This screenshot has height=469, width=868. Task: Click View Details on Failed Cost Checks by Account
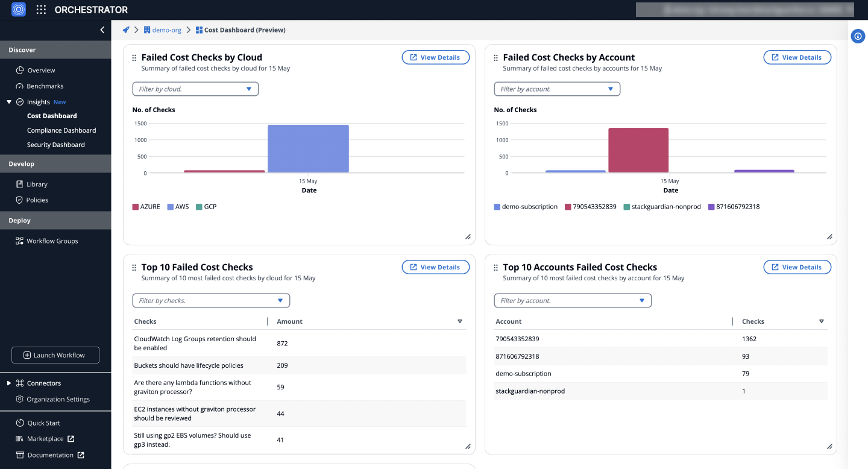pos(797,57)
